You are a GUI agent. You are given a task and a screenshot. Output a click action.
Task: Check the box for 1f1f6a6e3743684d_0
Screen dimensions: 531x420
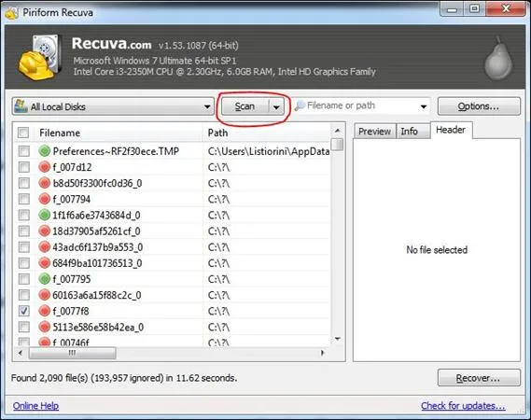(x=23, y=215)
